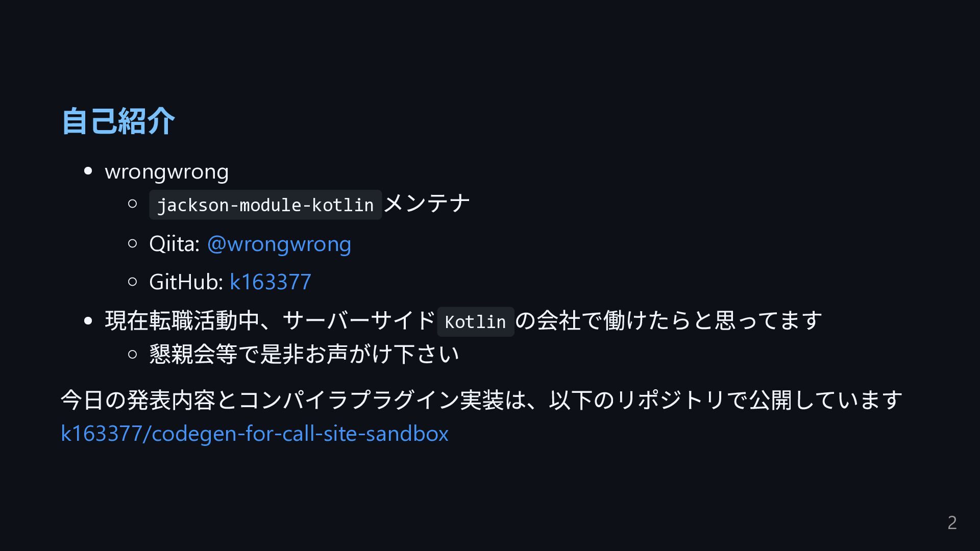The width and height of the screenshot is (980, 551).
Task: Click the Qiita: label text
Action: 174,244
